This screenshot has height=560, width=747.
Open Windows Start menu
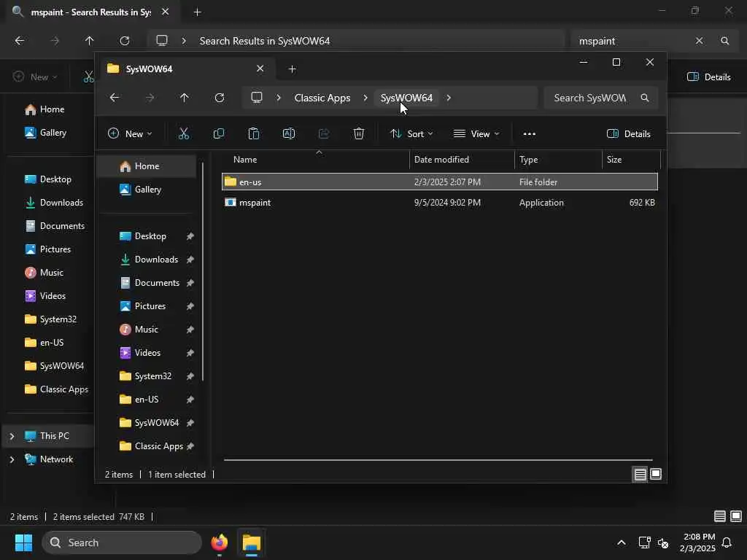pos(23,542)
